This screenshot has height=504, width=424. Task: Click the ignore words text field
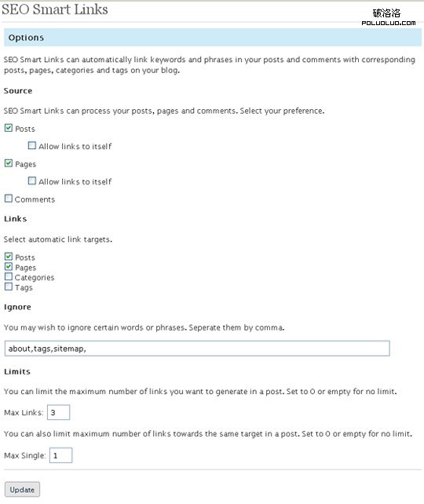[x=197, y=349]
